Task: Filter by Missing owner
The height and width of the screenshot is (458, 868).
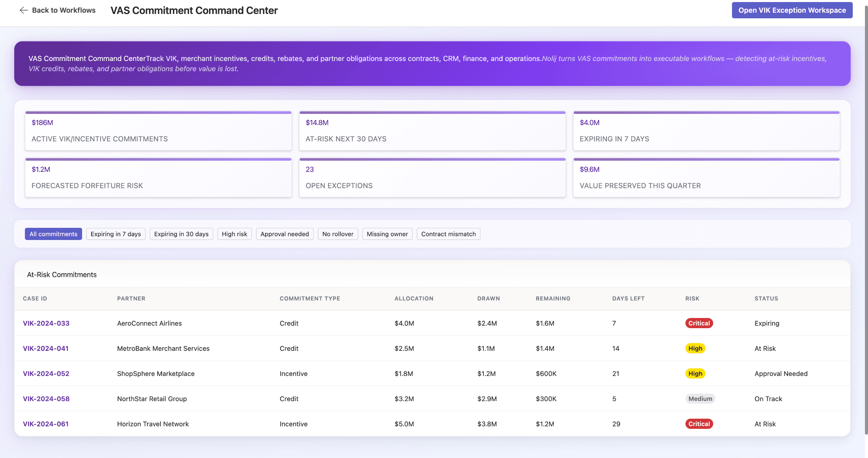Action: 387,234
